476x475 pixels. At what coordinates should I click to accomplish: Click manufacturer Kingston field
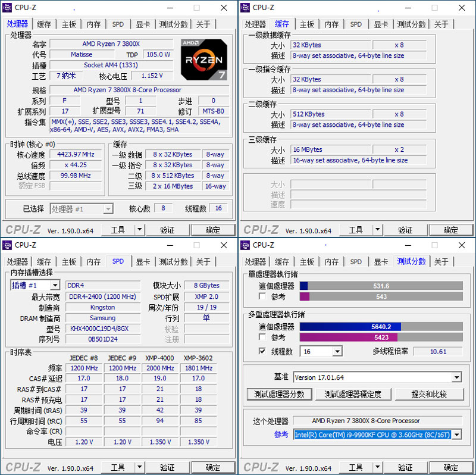[x=102, y=307]
